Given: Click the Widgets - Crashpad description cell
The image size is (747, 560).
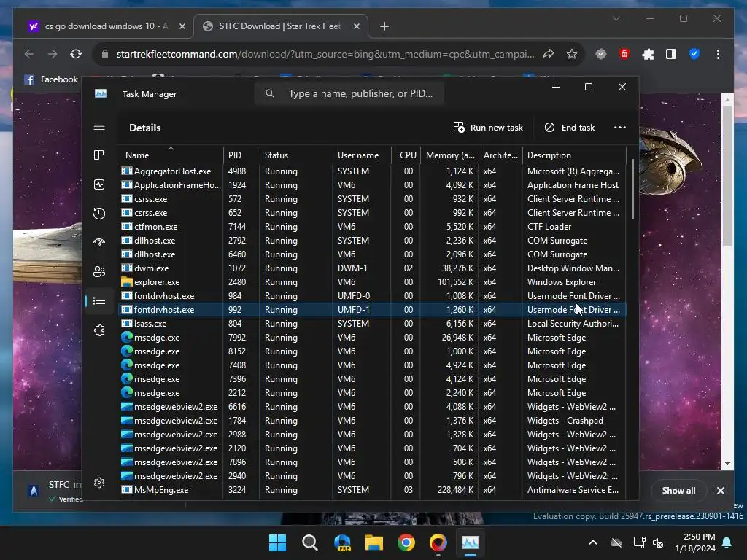Looking at the screenshot, I should 565,421.
